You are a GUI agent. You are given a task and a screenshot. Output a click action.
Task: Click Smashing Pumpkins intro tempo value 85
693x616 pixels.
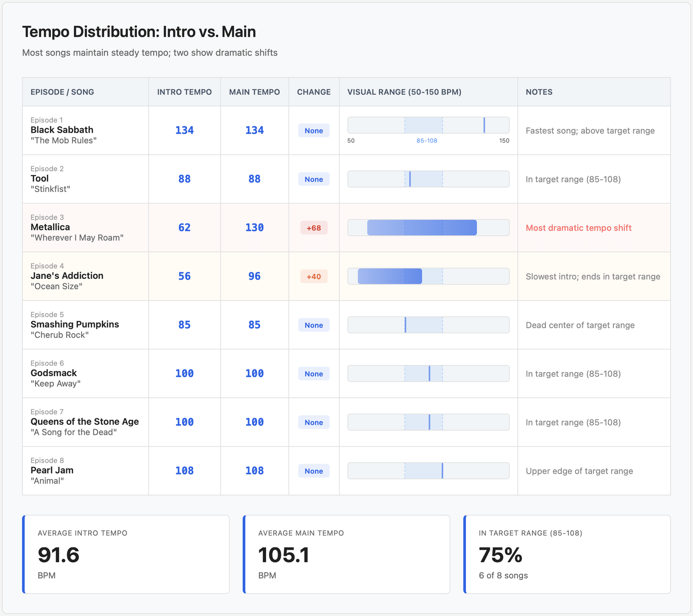click(184, 325)
